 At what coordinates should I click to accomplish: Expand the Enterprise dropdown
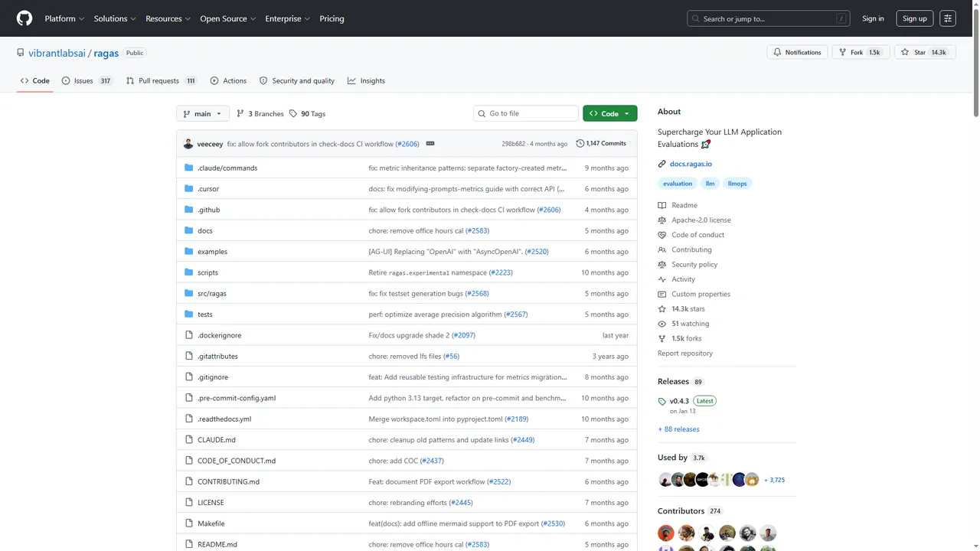coord(287,18)
